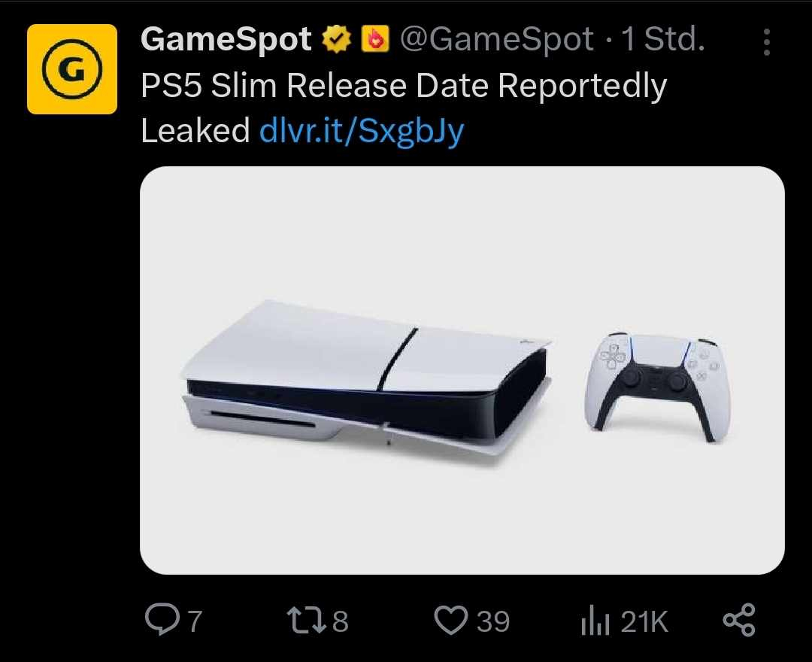View tweet analytics bar chart icon
This screenshot has height=662, width=812.
pyautogui.click(x=595, y=620)
